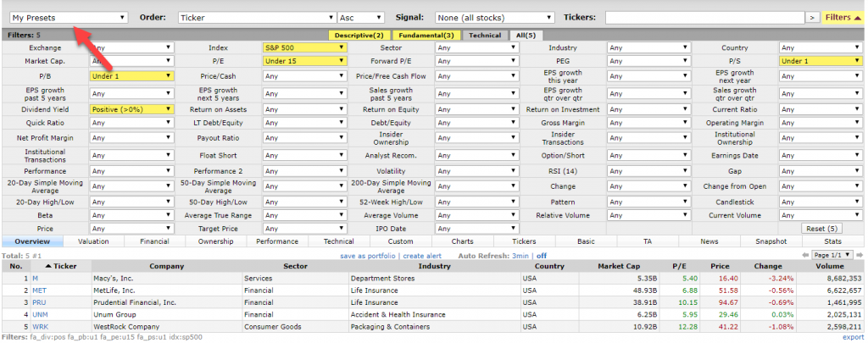868x343 pixels.
Task: Click the previous page arrow icon
Action: [805, 256]
